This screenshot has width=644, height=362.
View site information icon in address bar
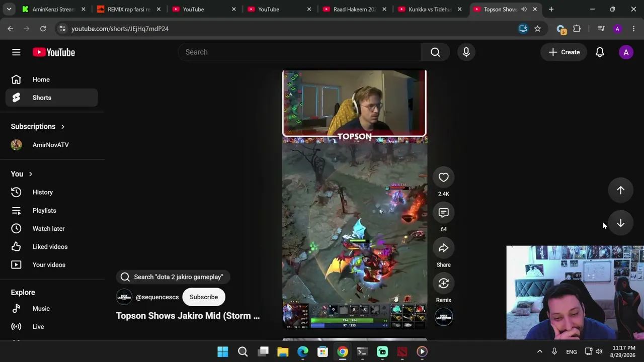point(62,29)
